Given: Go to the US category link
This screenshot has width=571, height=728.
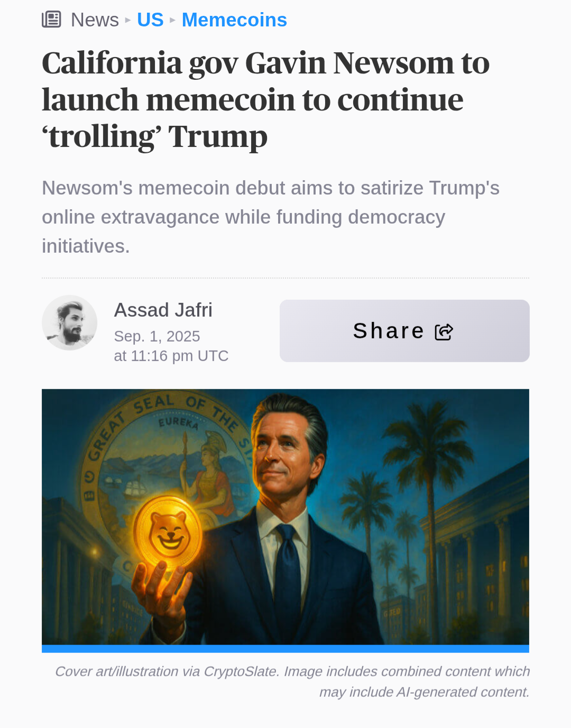Looking at the screenshot, I should click(x=150, y=20).
